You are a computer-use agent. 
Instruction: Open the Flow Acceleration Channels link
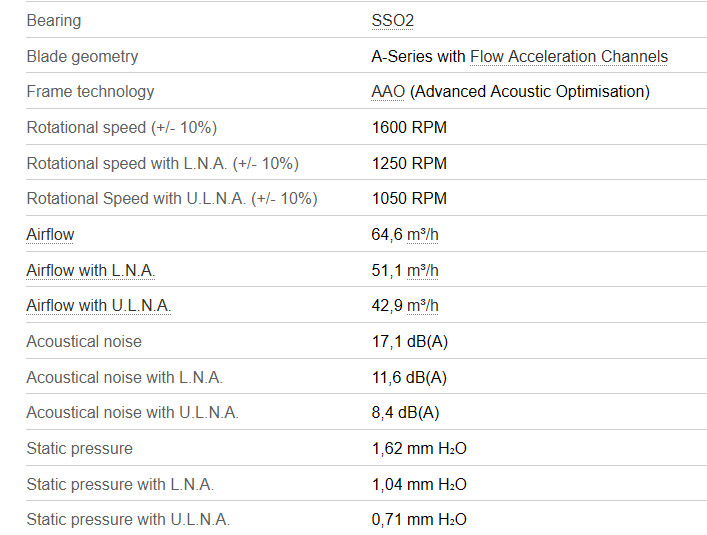point(569,56)
